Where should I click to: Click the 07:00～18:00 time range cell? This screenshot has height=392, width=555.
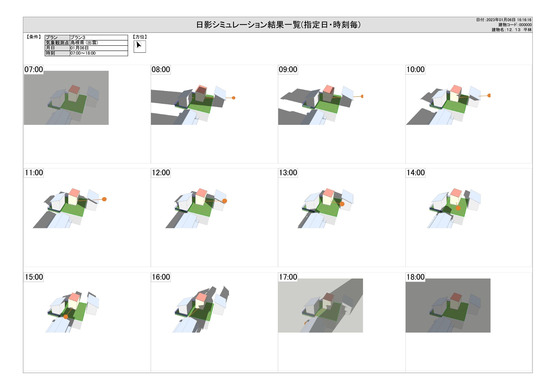[99, 53]
